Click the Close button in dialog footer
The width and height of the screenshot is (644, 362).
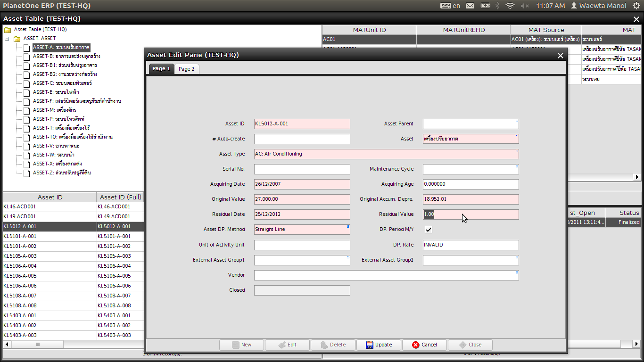[470, 345]
